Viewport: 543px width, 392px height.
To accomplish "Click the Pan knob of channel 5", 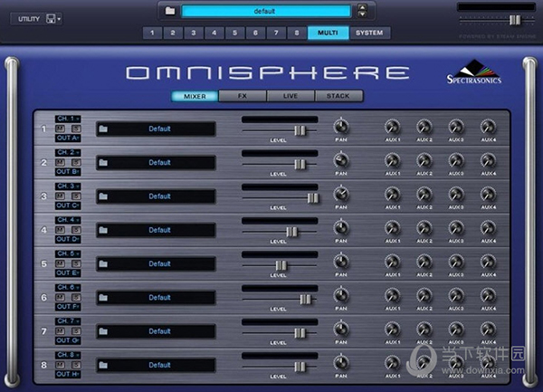I will coord(341,262).
